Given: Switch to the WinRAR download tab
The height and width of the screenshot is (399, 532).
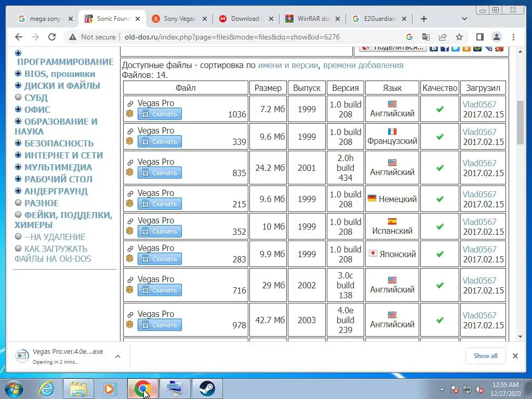Looking at the screenshot, I should 312,19.
